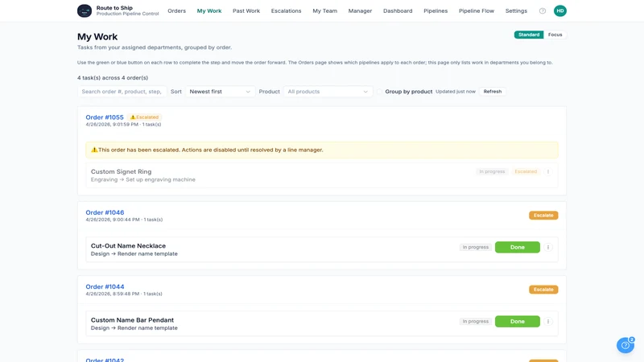Viewport: 644px width, 362px height.
Task: Open the help question mark icon in navbar
Action: [x=542, y=11]
